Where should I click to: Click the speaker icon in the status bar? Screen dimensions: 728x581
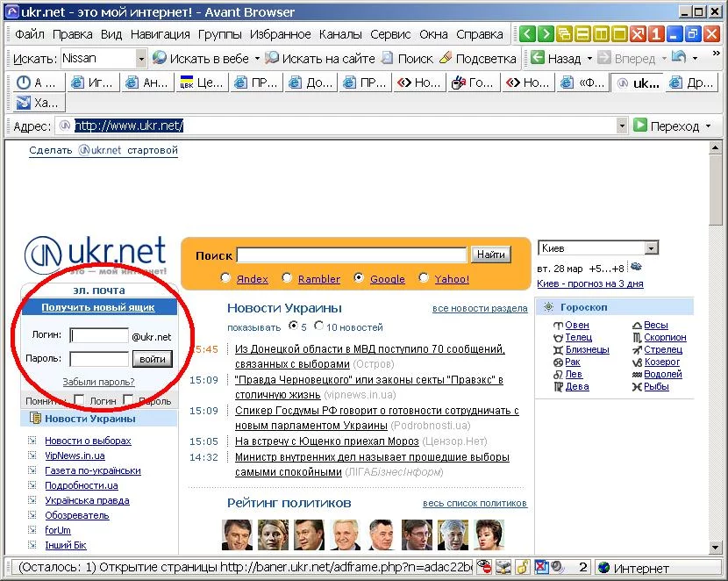tap(557, 568)
